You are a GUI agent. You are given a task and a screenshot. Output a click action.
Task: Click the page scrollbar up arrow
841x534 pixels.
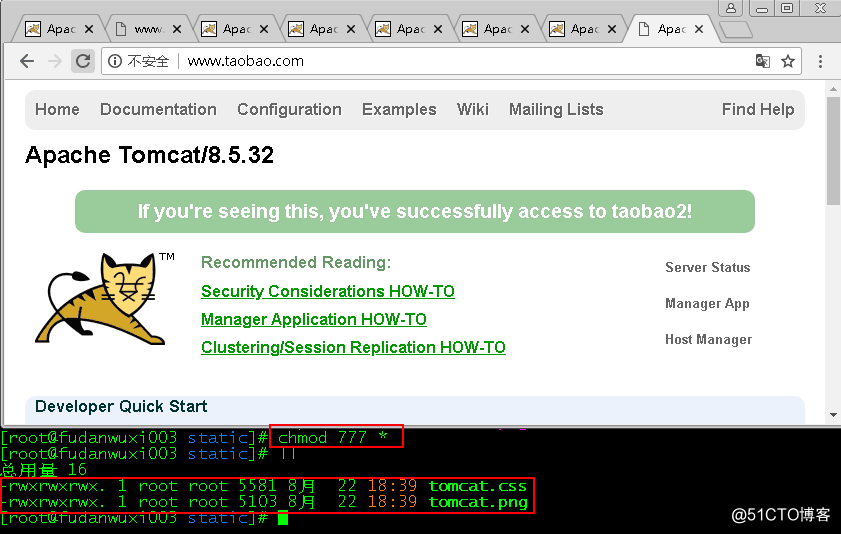pyautogui.click(x=833, y=89)
